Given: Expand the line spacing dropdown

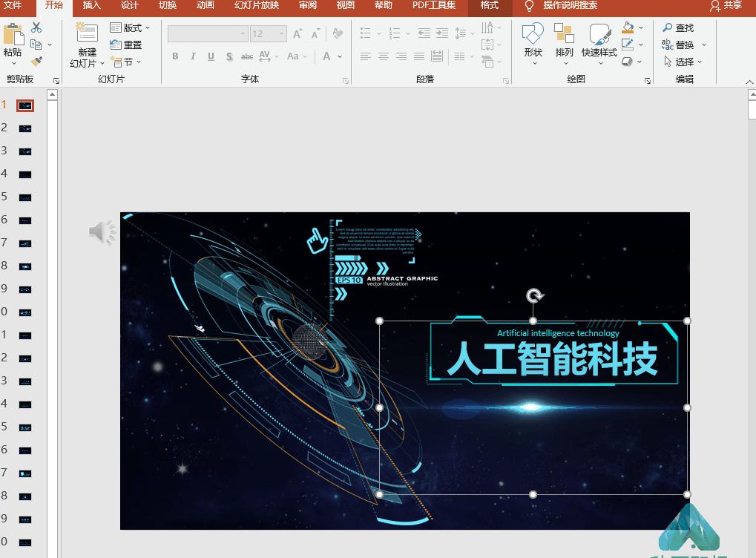Looking at the screenshot, I should 471,33.
